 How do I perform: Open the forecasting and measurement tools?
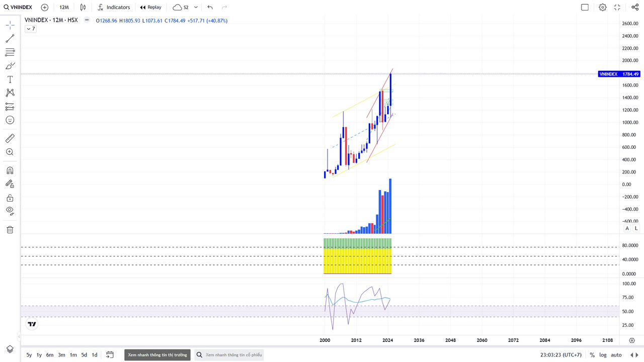10,107
